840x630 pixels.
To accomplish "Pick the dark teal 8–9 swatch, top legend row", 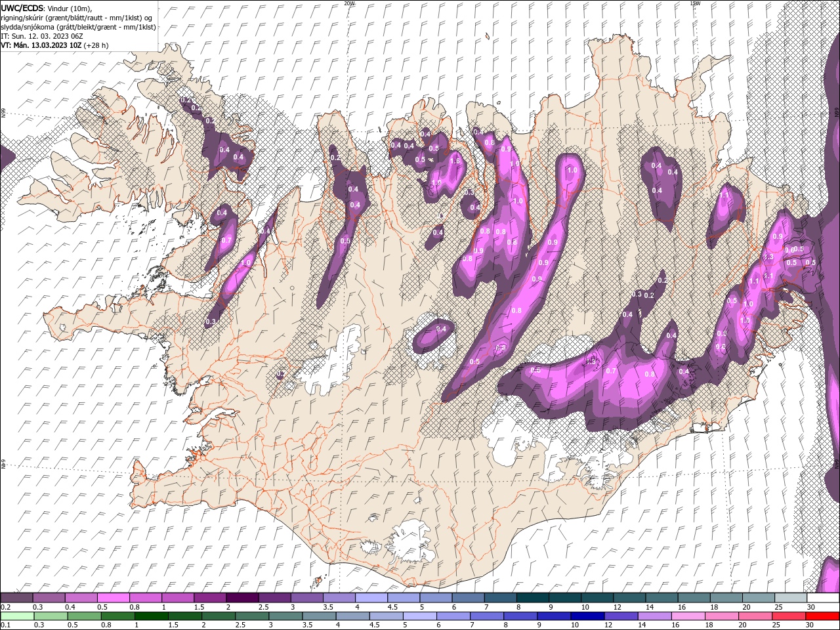I will pos(533,598).
